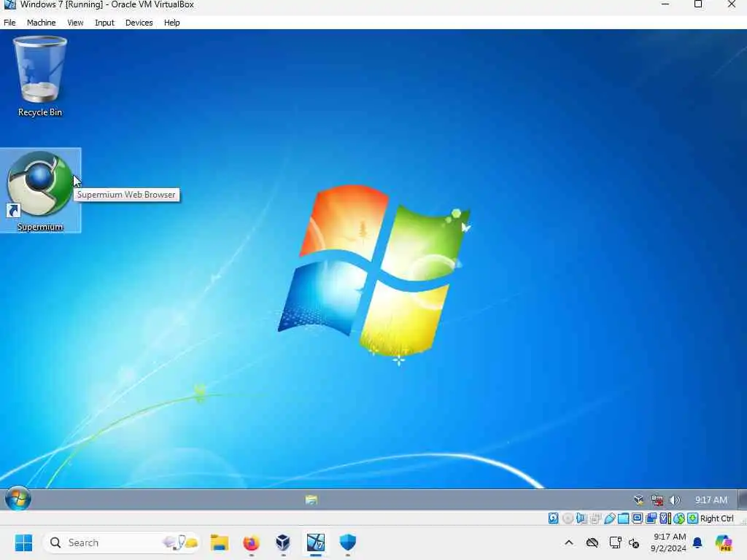Open the Windows 7 Start orb
This screenshot has width=747, height=560.
(18, 499)
